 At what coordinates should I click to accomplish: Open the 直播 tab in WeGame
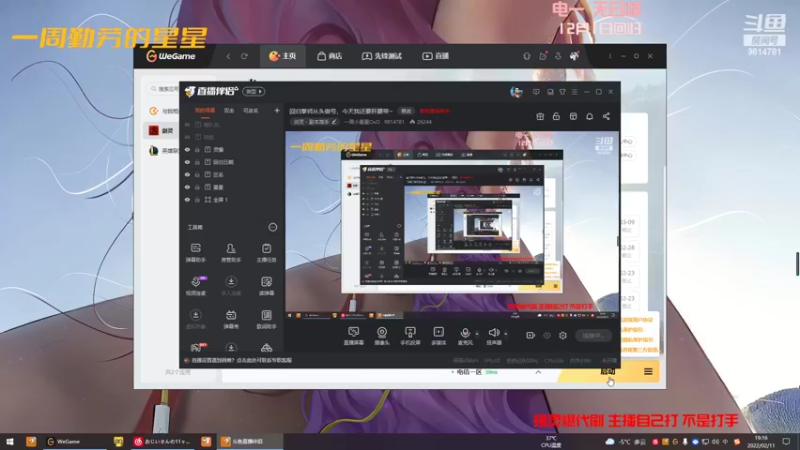point(435,56)
